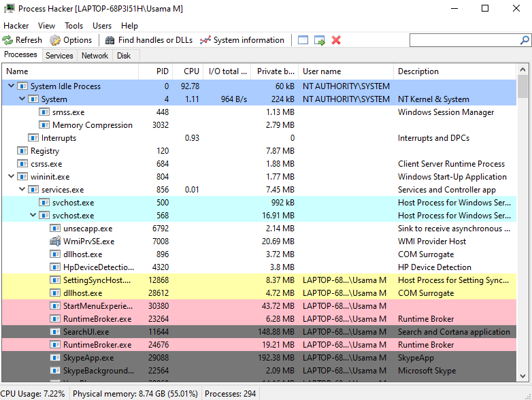Click the Physical memory status entry
The image size is (532, 400).
click(x=135, y=394)
